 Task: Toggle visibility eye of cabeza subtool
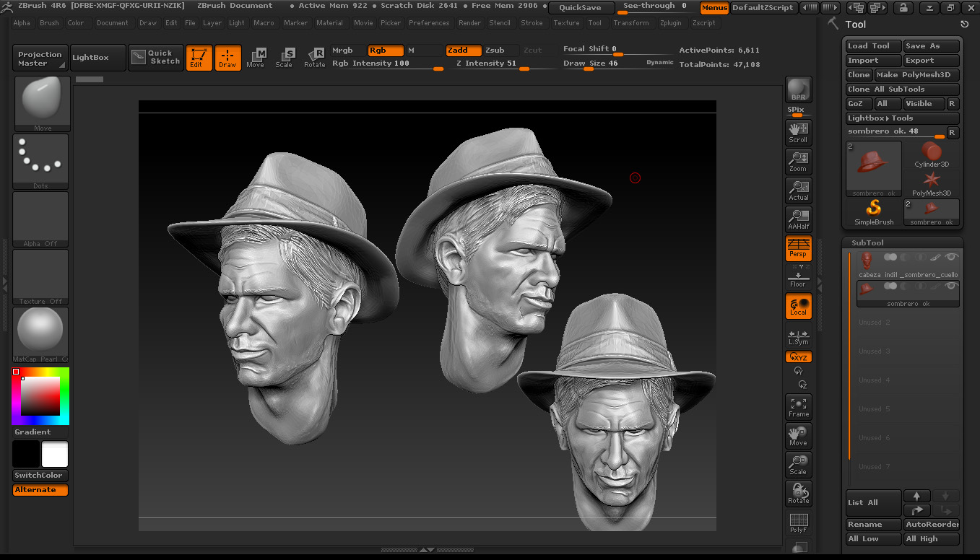tap(952, 257)
